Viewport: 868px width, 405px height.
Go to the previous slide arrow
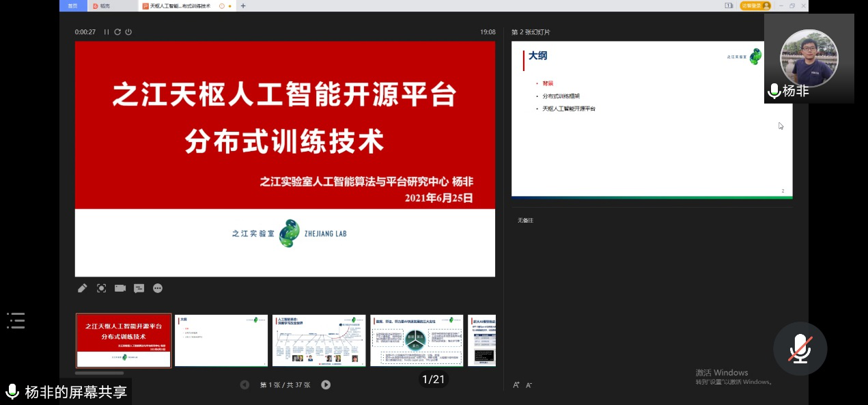coord(244,385)
